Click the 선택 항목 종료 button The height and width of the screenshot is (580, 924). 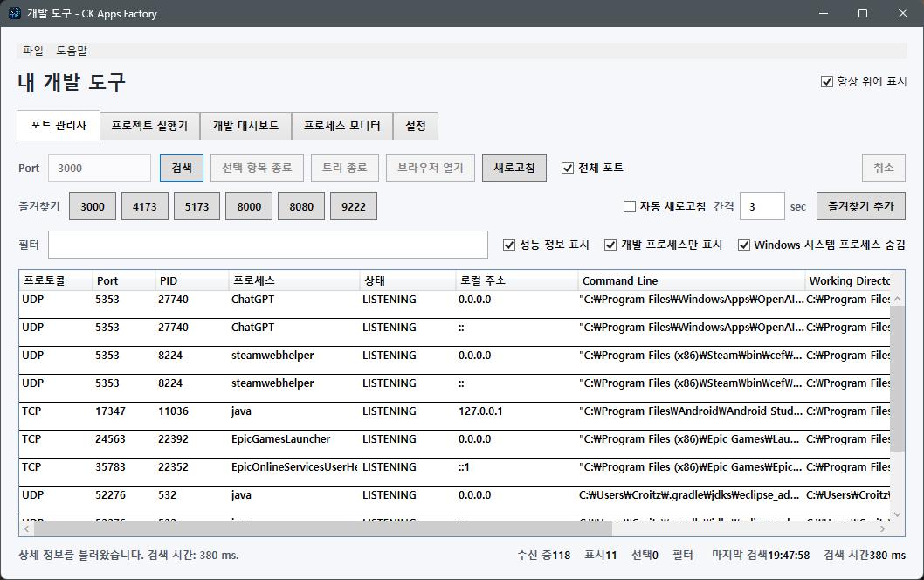(x=257, y=168)
